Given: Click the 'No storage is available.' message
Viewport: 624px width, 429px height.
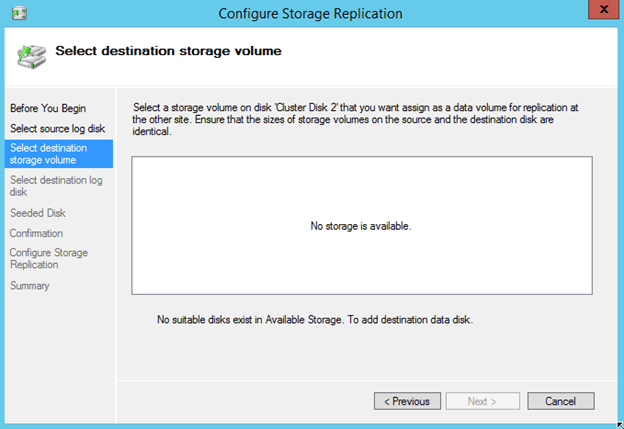Looking at the screenshot, I should point(361,226).
